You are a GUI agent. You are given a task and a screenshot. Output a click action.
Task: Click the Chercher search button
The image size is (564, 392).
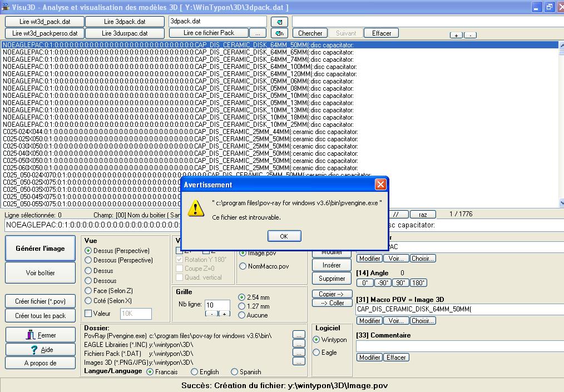310,33
